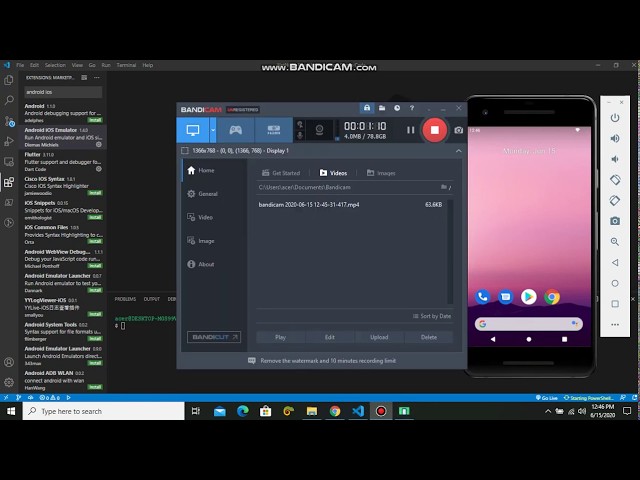Click the Bandicam lock icon
This screenshot has width=640, height=480.
pyautogui.click(x=367, y=108)
